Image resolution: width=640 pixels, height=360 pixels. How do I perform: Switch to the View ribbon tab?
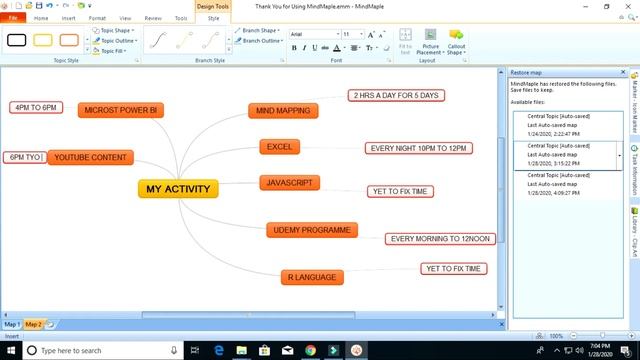click(125, 18)
